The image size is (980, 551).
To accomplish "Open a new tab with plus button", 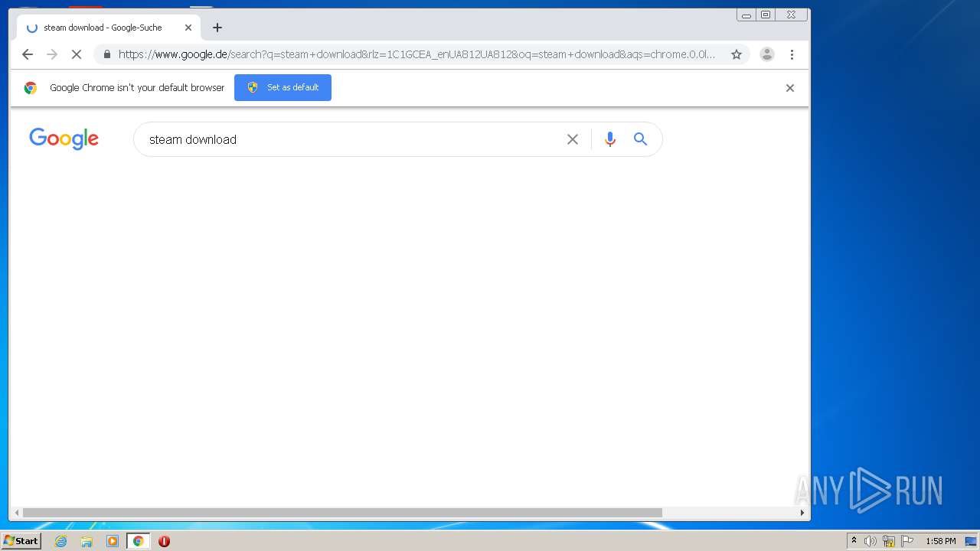I will [217, 28].
